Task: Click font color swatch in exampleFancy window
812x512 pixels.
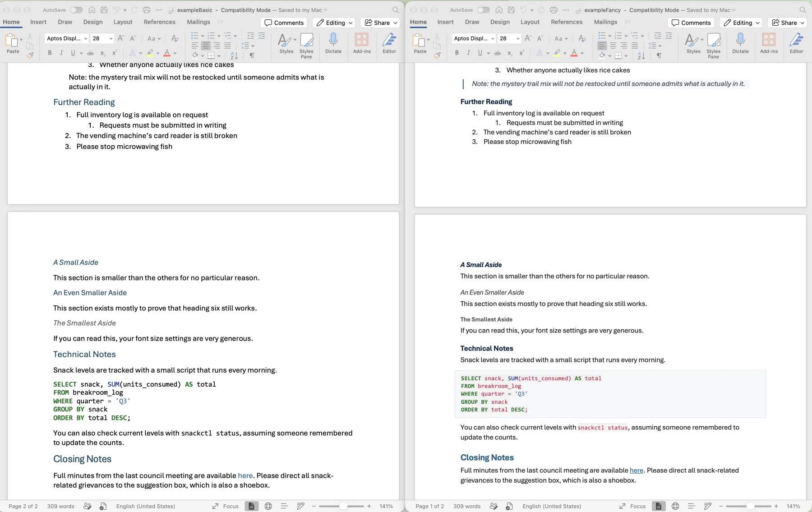Action: click(574, 53)
